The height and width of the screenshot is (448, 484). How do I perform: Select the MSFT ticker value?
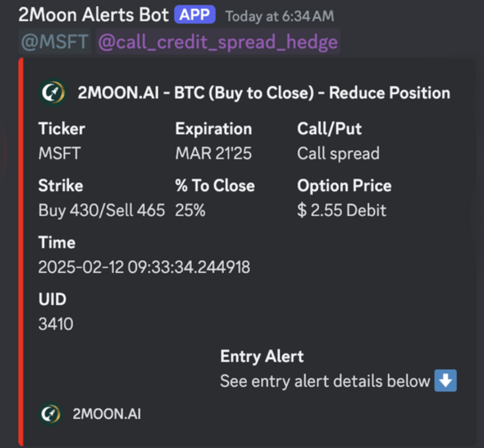click(59, 154)
